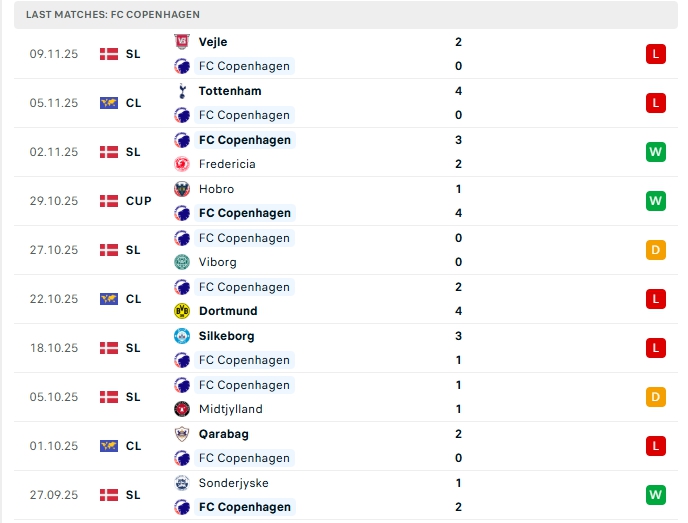
Task: Select the CUP competition label on 29.10.25
Action: click(x=139, y=201)
